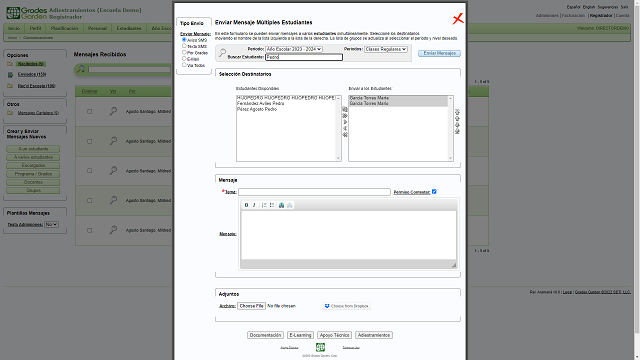Click the Buscar Estudiante search field
This screenshot has height=360, width=640.
click(304, 57)
